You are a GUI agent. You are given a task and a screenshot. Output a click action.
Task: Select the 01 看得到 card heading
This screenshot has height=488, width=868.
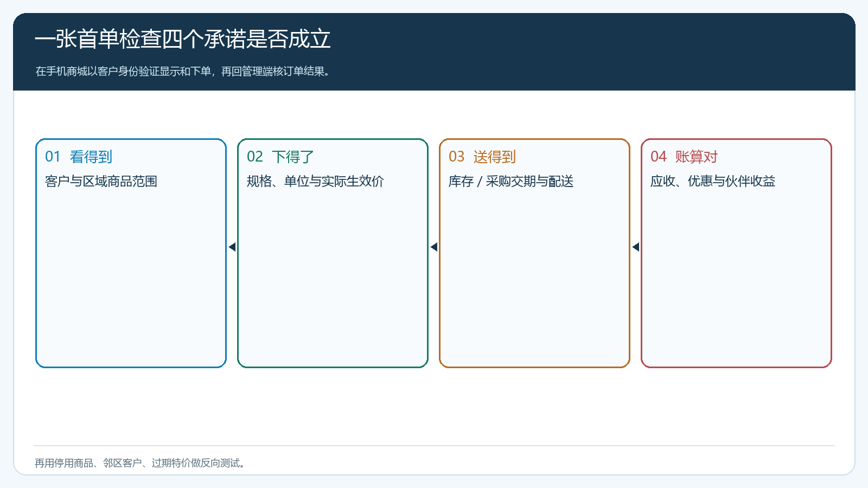(x=79, y=157)
